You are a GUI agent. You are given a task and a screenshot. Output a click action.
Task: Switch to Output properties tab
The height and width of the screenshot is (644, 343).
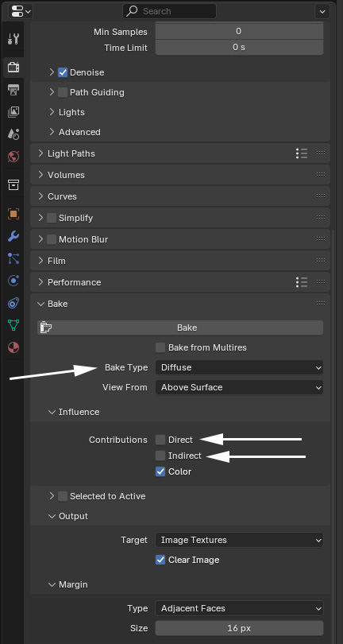13,90
